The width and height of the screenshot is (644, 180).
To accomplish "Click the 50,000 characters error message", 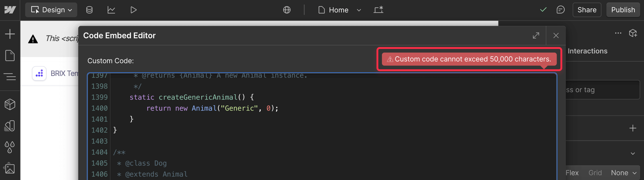I will click(469, 59).
